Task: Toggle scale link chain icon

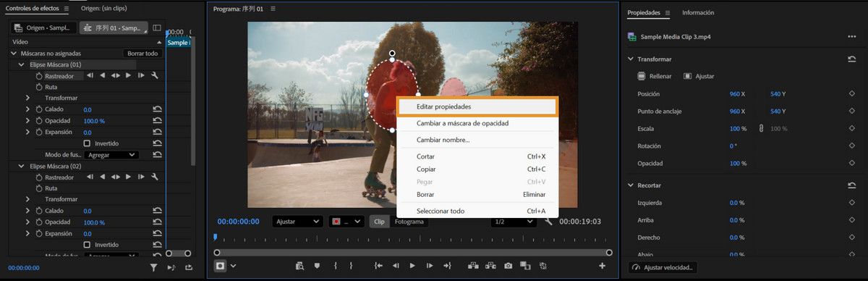Action: tap(761, 128)
